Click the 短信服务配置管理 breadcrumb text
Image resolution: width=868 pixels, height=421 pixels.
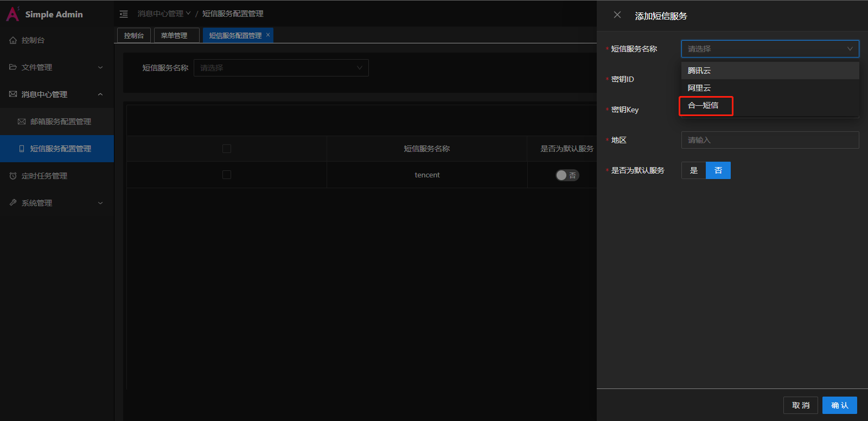233,14
